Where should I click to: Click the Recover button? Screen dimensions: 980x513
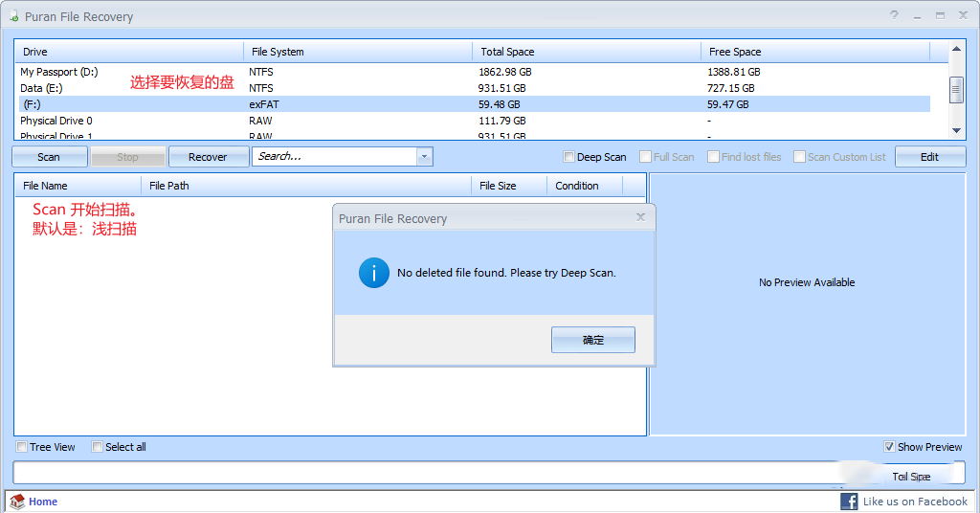[x=209, y=157]
